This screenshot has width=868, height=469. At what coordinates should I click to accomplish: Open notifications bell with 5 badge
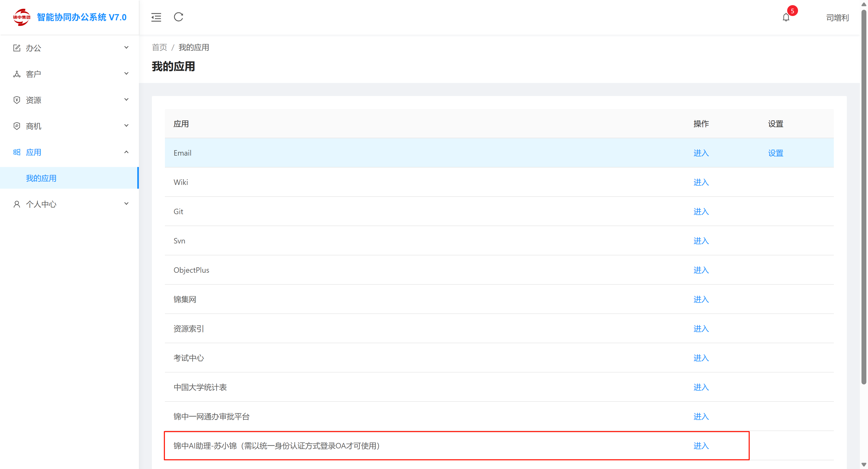point(786,17)
